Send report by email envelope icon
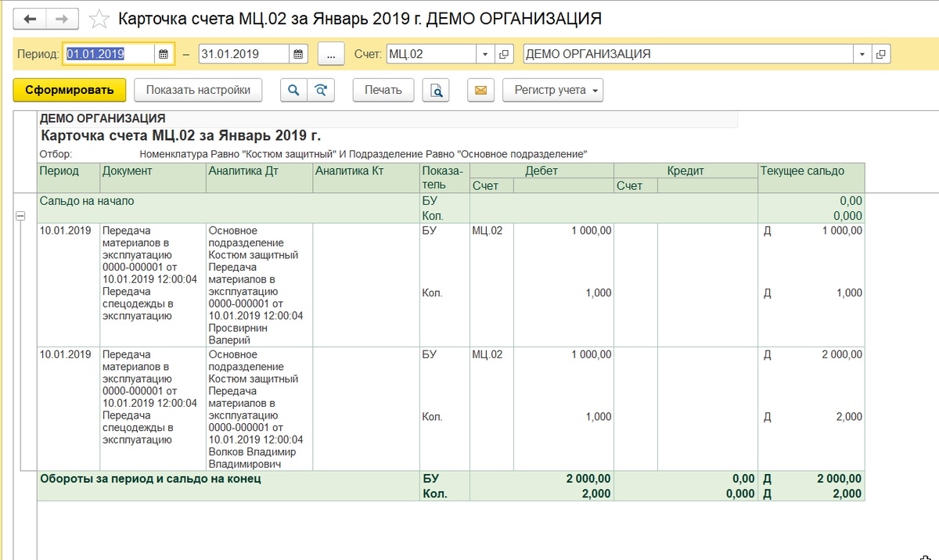The width and height of the screenshot is (939, 560). (x=480, y=91)
